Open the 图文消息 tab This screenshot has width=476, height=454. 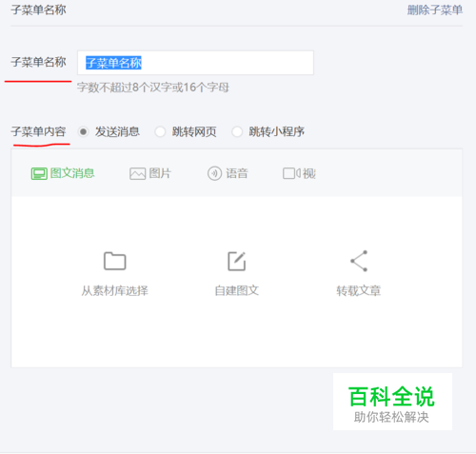click(63, 173)
